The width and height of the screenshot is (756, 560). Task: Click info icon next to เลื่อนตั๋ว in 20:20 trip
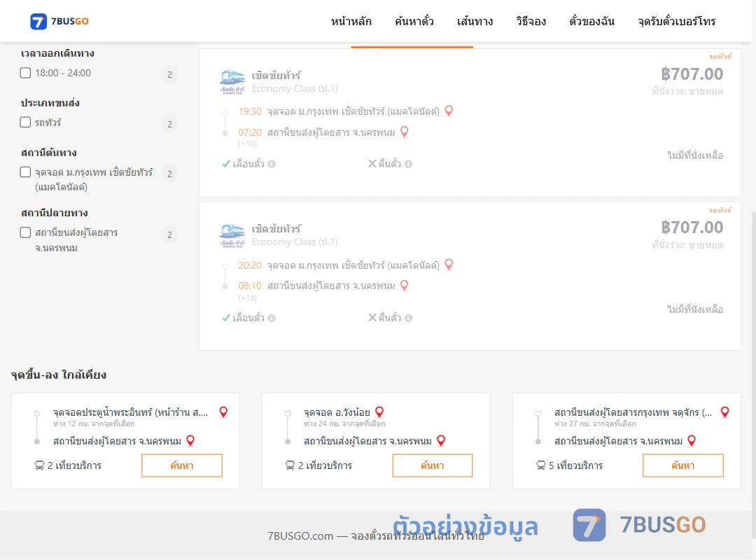[272, 318]
